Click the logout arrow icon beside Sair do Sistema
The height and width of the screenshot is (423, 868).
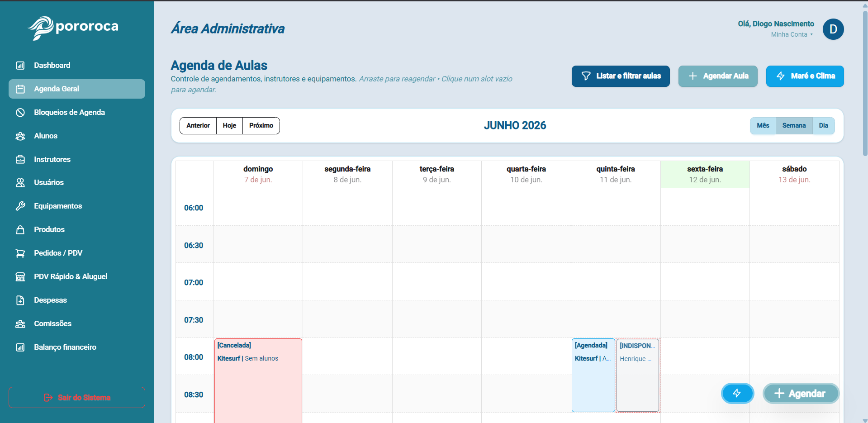click(x=48, y=398)
